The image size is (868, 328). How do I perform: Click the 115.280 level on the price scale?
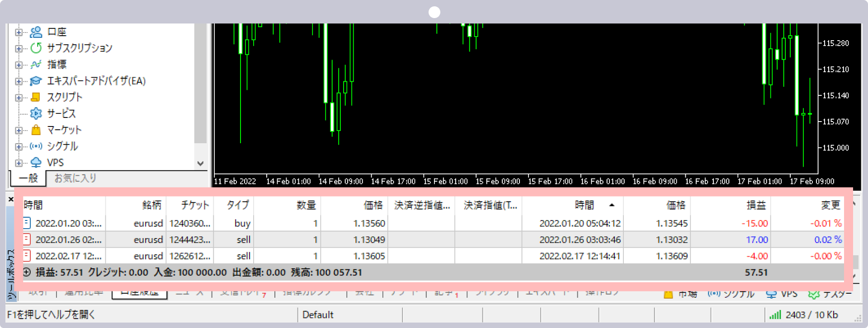tap(835, 43)
